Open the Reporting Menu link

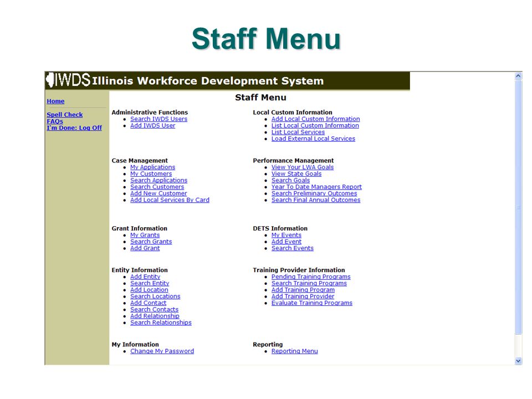[x=294, y=351]
